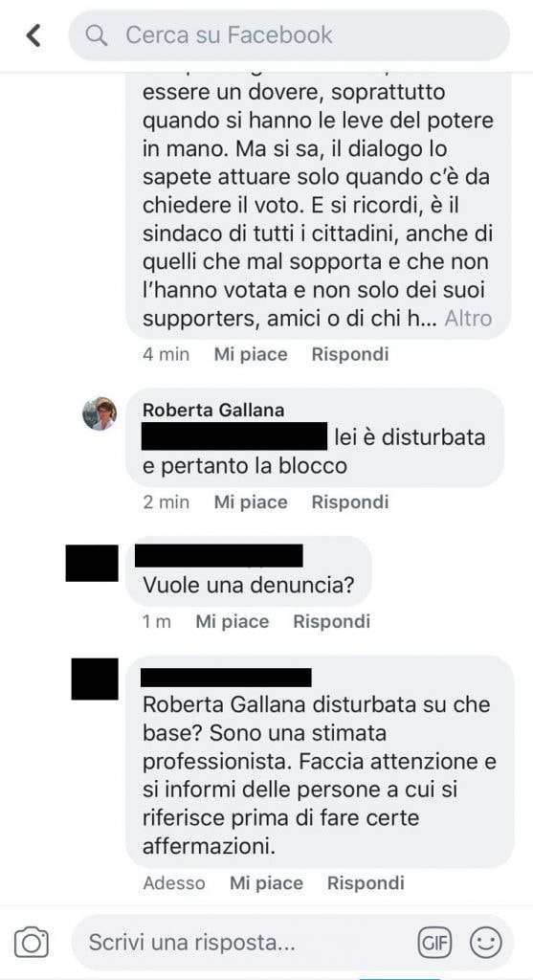Tap the avatar beside the 'stimata professionista' comment
The image size is (533, 980).
[x=95, y=679]
